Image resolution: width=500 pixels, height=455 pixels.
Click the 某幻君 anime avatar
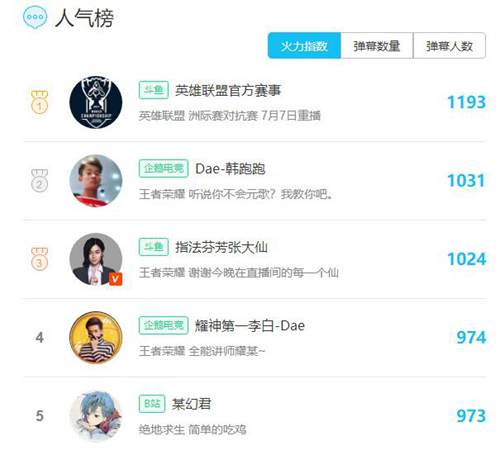96,416
